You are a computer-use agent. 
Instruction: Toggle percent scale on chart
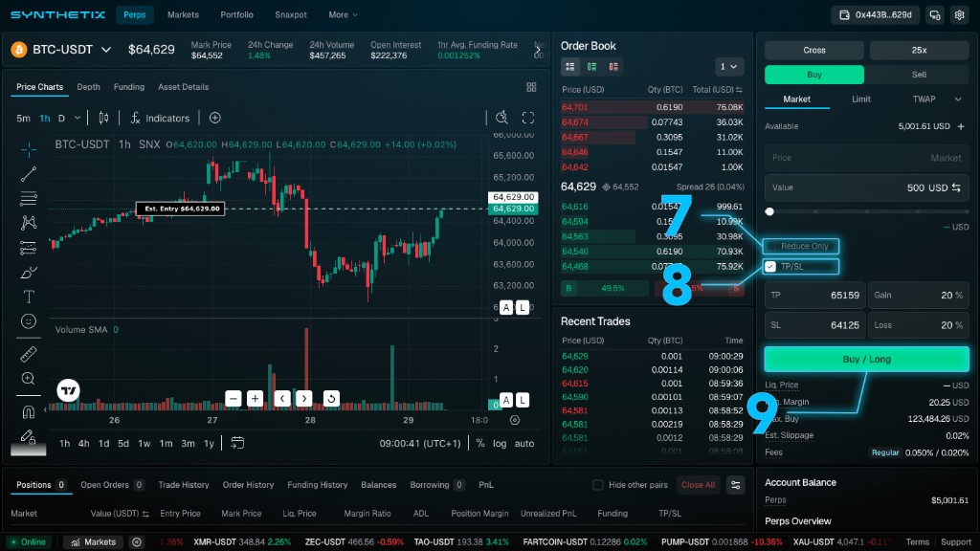pos(480,444)
